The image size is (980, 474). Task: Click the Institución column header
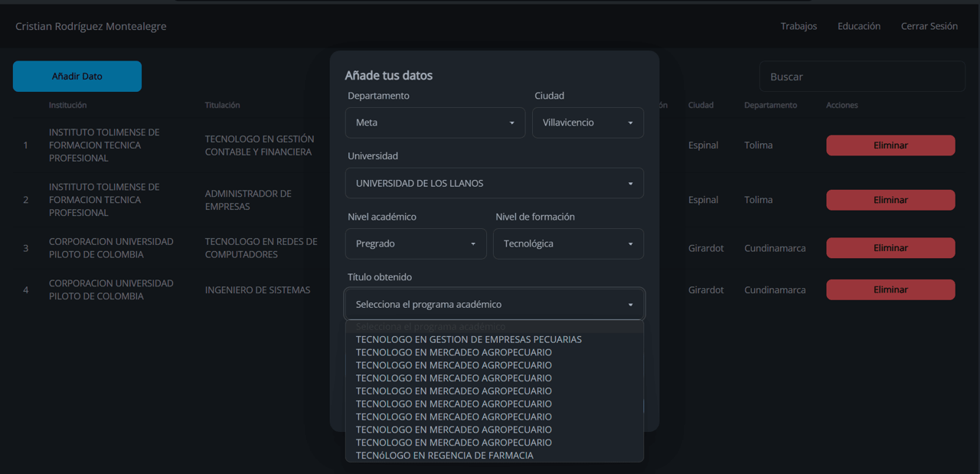(x=68, y=105)
